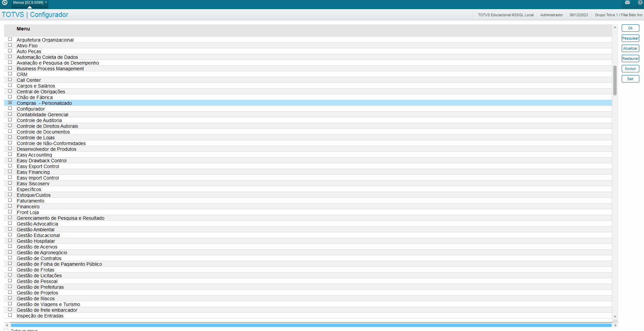
Task: Select the Easy Drawback Control row
Action: point(308,161)
